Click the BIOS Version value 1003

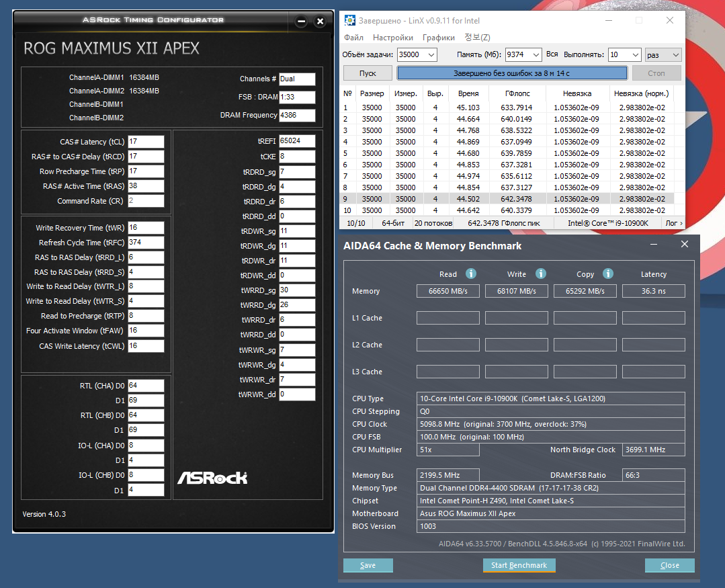(551, 526)
